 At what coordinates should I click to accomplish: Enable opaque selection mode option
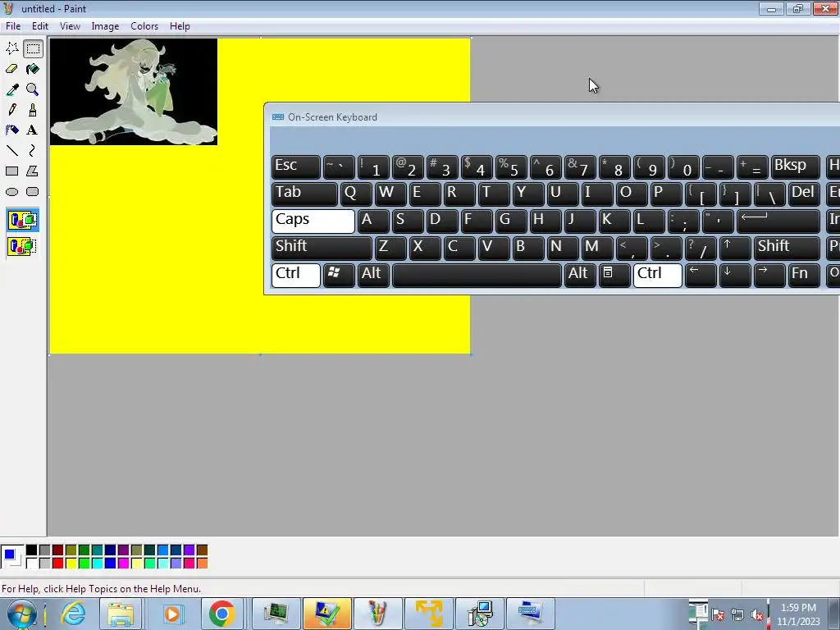tap(22, 220)
